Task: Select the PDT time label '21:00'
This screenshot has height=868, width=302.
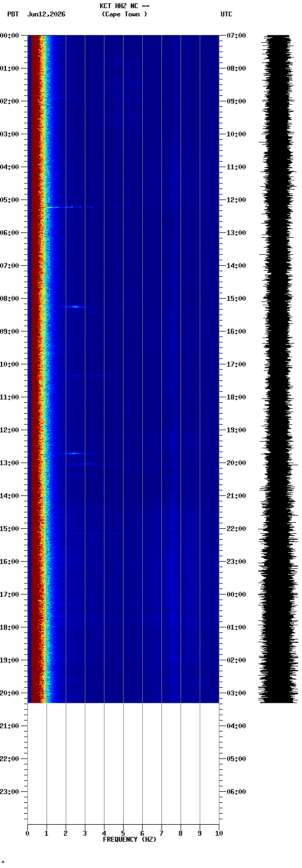Action: pos(10,726)
